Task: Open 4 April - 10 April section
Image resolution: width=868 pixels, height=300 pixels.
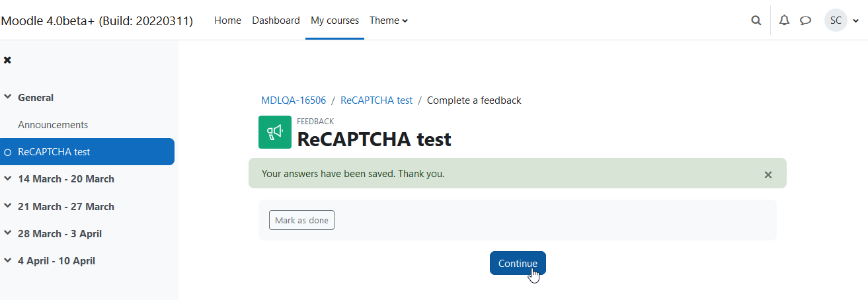Action: 56,261
